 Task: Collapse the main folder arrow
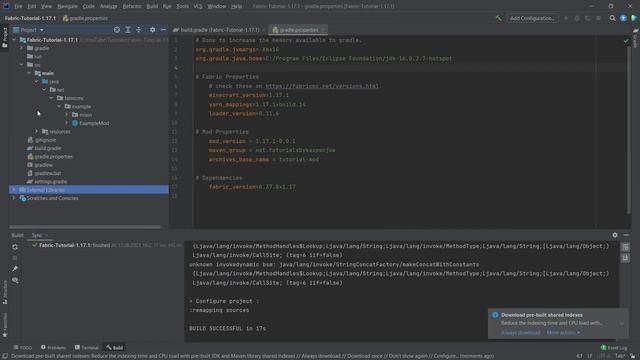click(29, 73)
